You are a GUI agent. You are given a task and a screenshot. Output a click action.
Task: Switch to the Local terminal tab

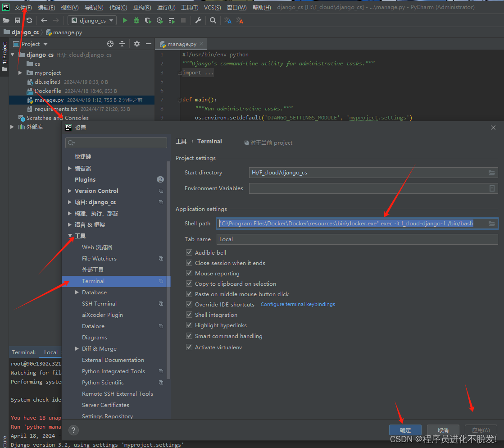pos(51,352)
